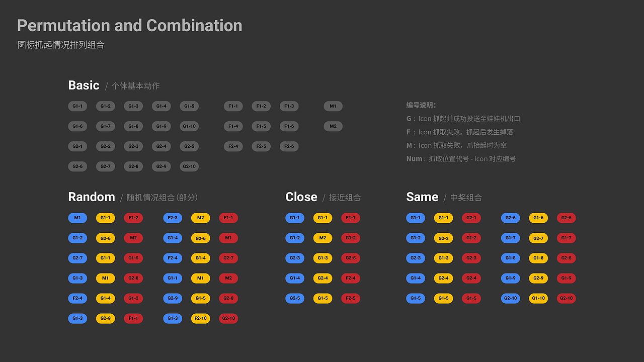This screenshot has height=362, width=644.
Task: Click the blue G2-10 pill under Same
Action: click(x=510, y=298)
